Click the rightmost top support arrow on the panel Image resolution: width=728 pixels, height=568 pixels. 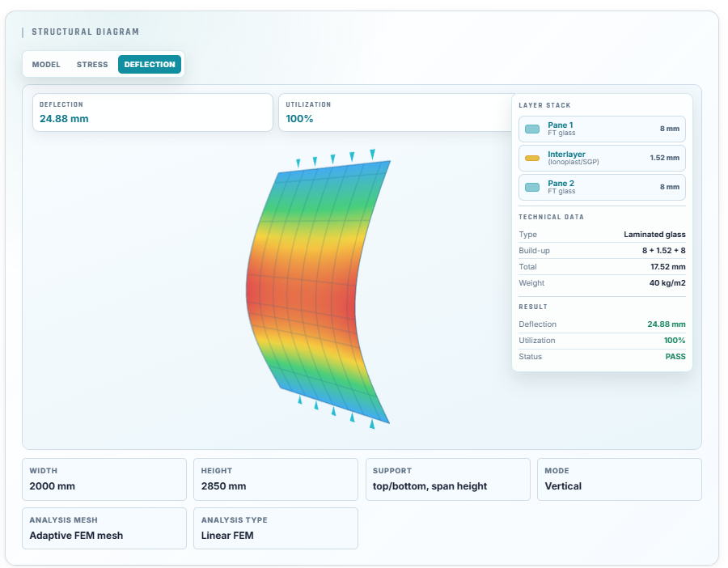(372, 154)
